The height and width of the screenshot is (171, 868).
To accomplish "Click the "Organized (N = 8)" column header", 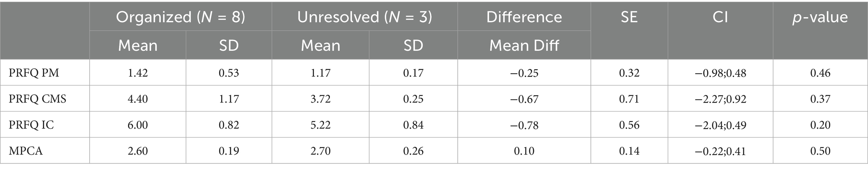I will pos(180,17).
